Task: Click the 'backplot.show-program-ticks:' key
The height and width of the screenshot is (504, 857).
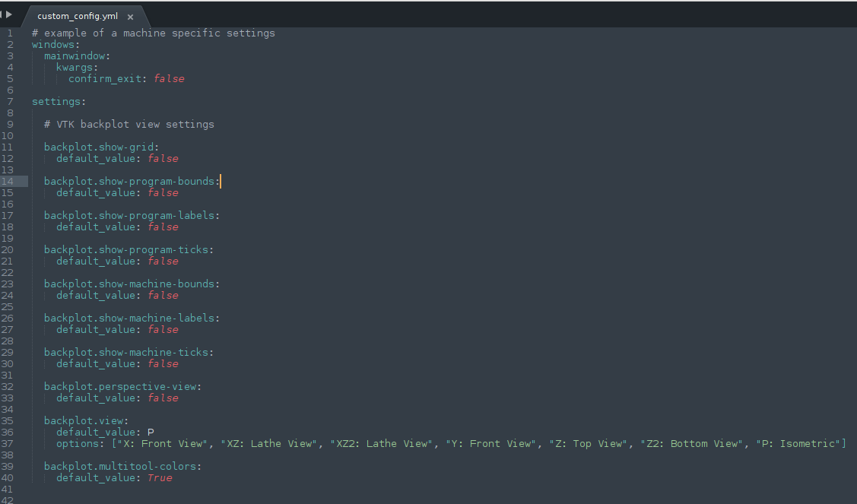Action: [129, 250]
